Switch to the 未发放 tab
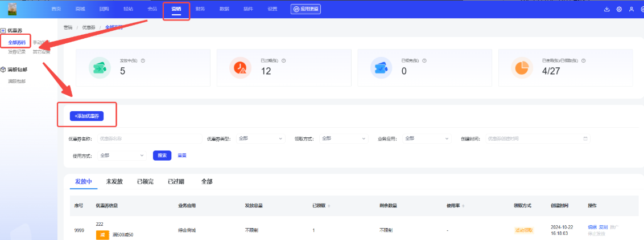 [x=114, y=181]
